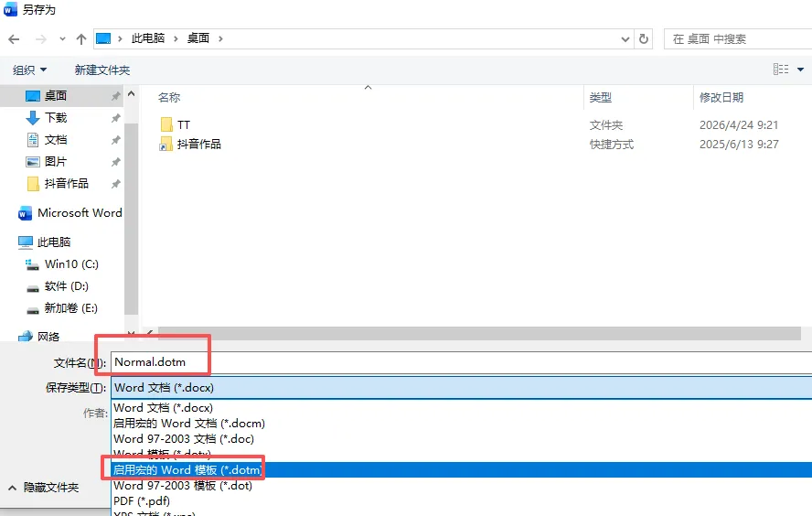Select the 抖音作品 shortcut in file list
Screen dimensions: 812x516
198,144
